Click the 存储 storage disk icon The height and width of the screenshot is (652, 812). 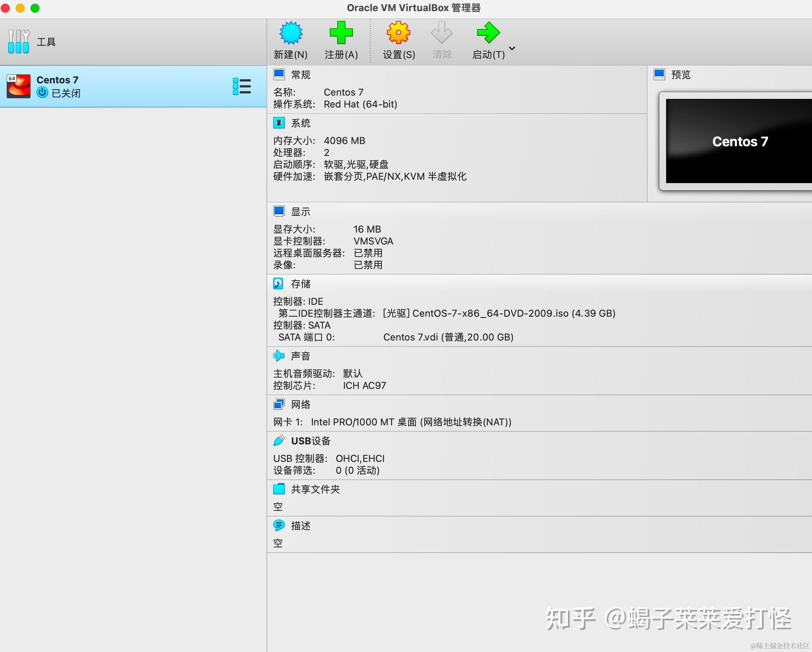pos(278,284)
